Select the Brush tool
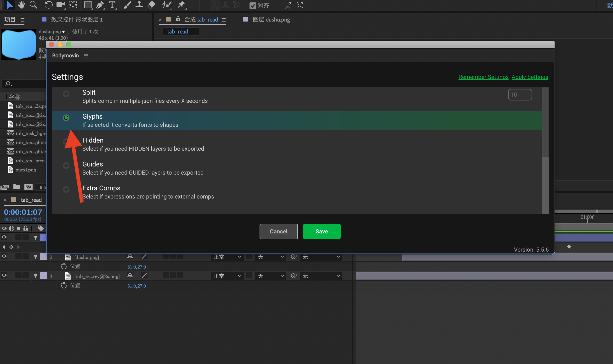613x364 pixels. pyautogui.click(x=127, y=5)
